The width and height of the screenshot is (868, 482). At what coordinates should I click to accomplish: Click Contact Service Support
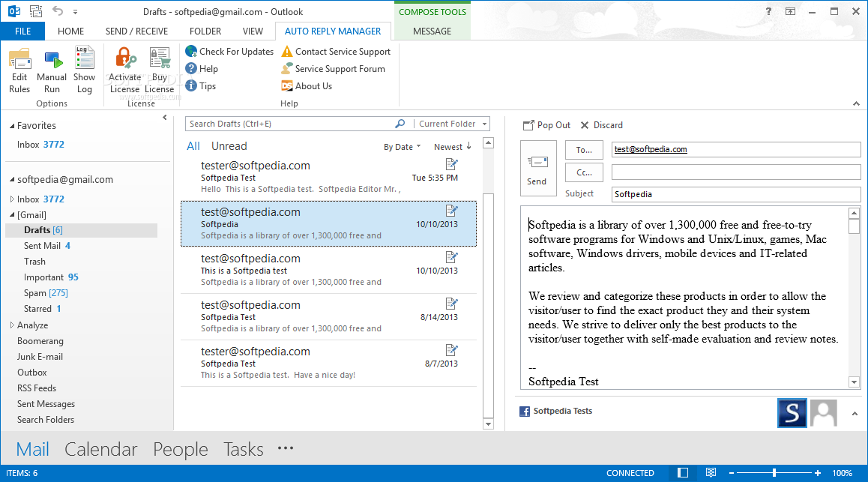[x=336, y=52]
